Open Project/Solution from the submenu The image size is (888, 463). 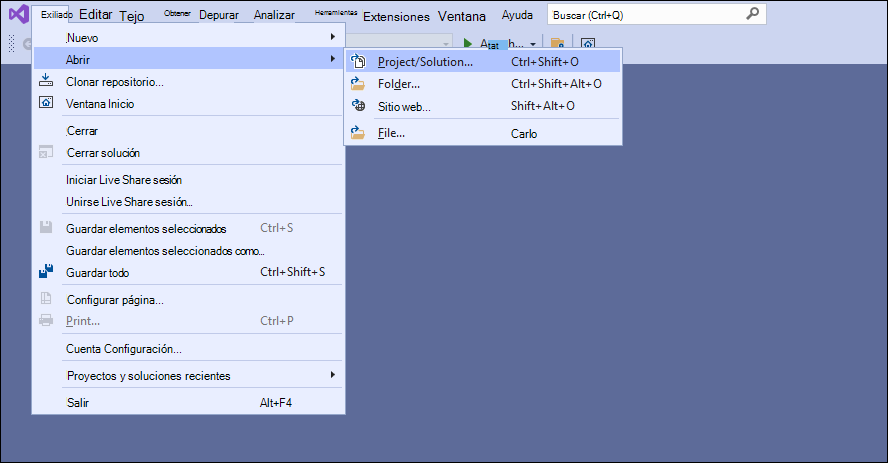click(x=483, y=62)
